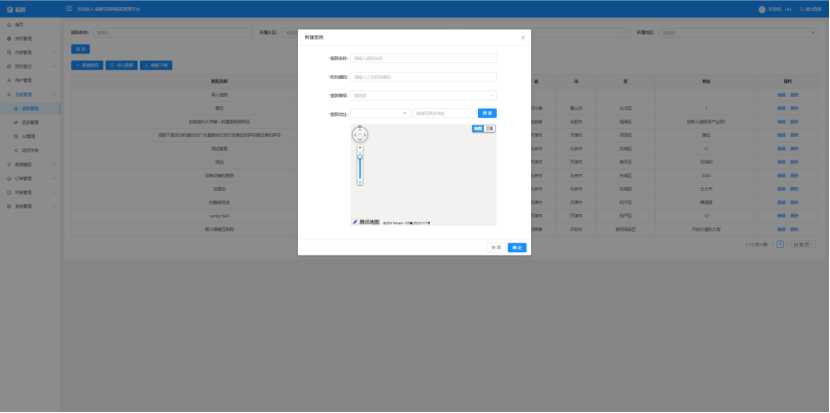
Task: Click the sidebar collapse hamburger icon
Action: point(69,9)
